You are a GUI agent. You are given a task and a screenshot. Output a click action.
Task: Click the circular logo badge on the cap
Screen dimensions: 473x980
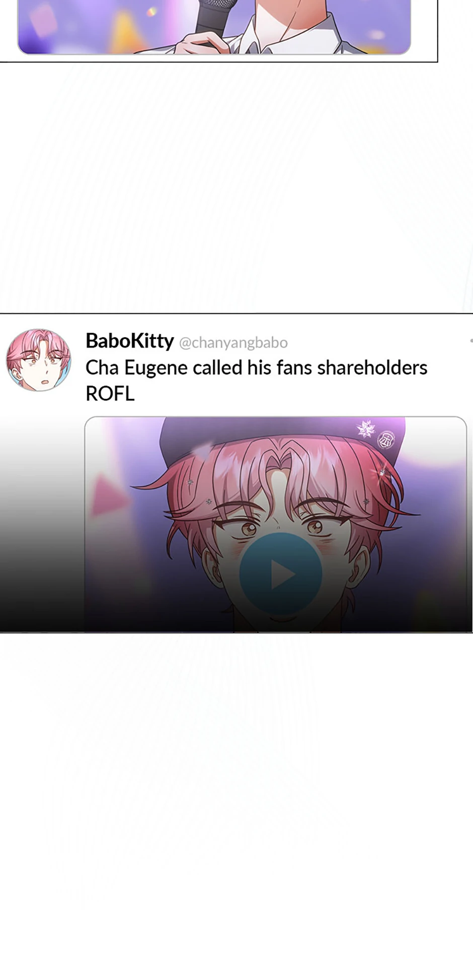pyautogui.click(x=386, y=439)
